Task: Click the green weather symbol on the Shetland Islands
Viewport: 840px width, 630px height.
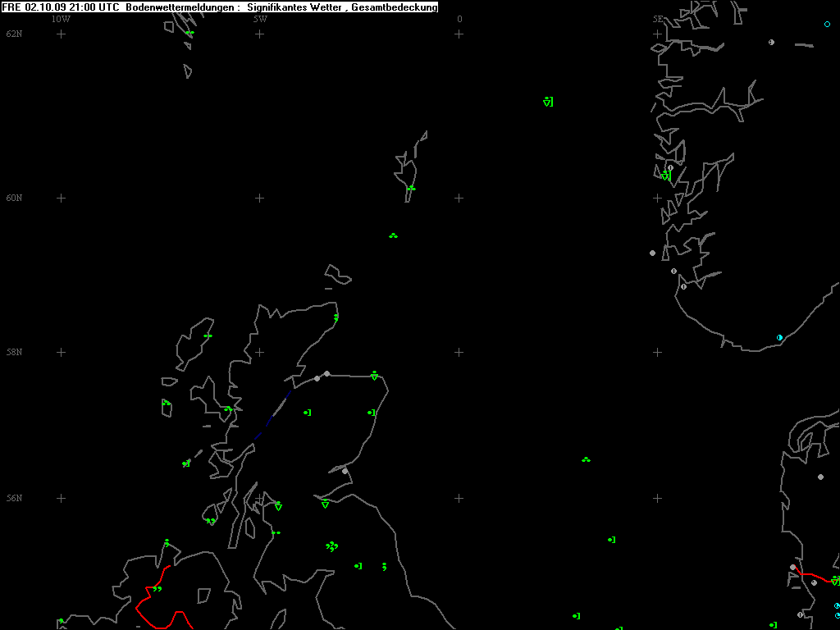Action: click(411, 189)
